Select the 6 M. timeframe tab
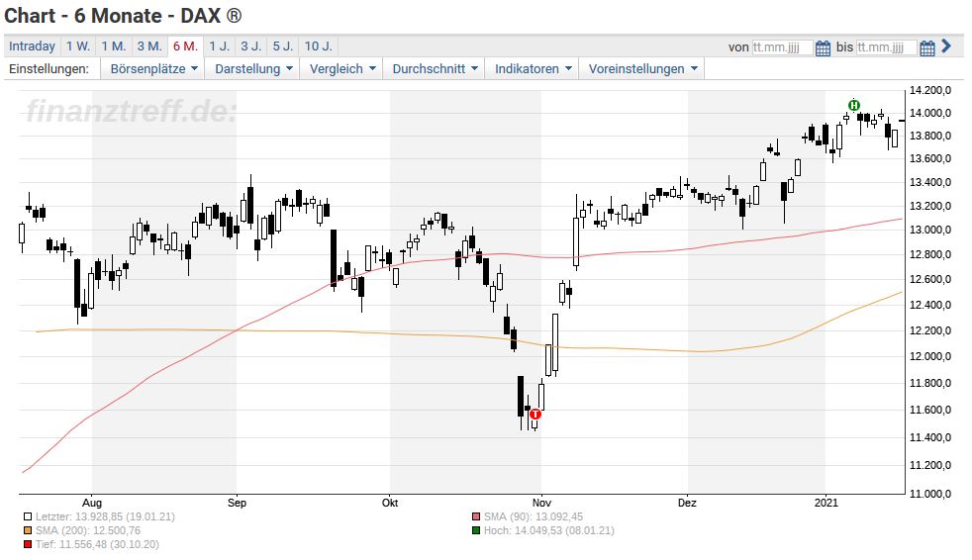The height and width of the screenshot is (560, 972). [x=185, y=47]
